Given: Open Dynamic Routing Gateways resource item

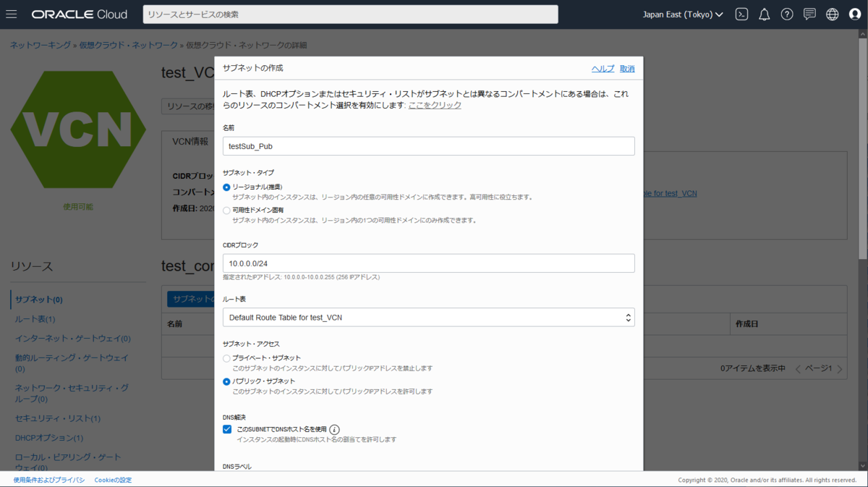Looking at the screenshot, I should pyautogui.click(x=72, y=363).
